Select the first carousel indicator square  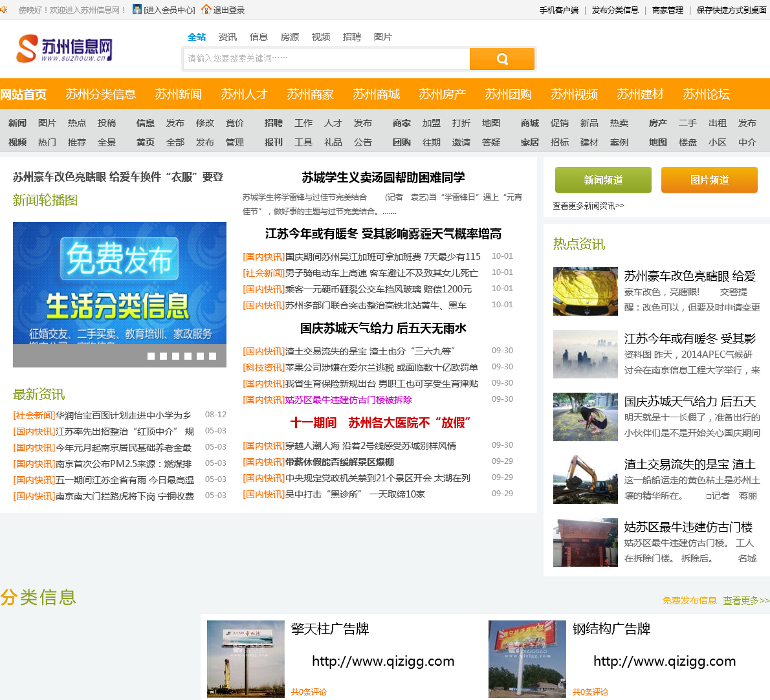pos(151,356)
